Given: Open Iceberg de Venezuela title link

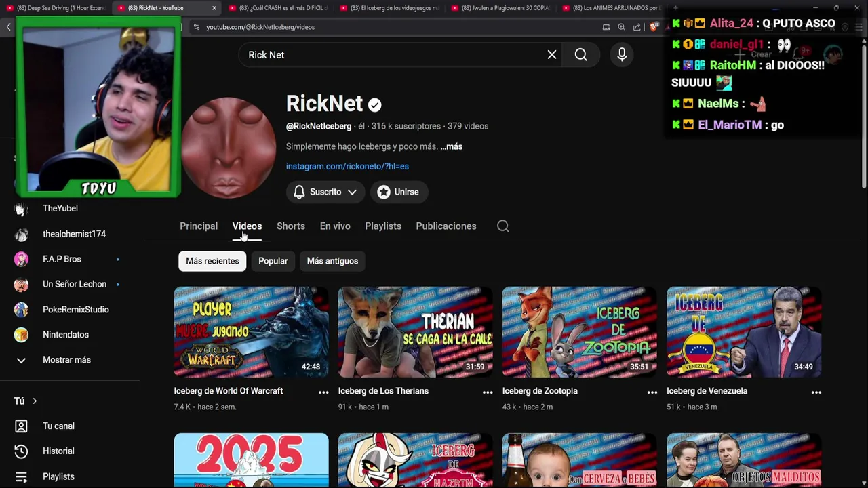Looking at the screenshot, I should (707, 391).
